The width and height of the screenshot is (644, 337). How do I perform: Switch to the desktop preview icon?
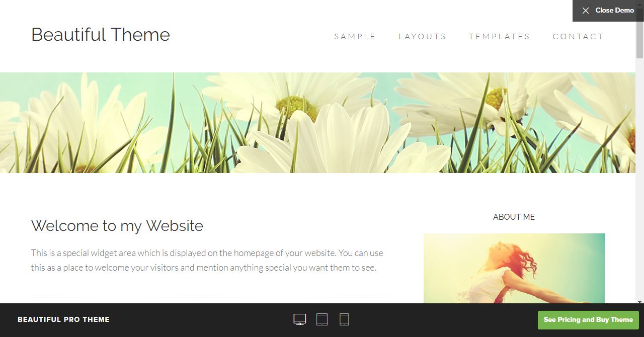[299, 319]
